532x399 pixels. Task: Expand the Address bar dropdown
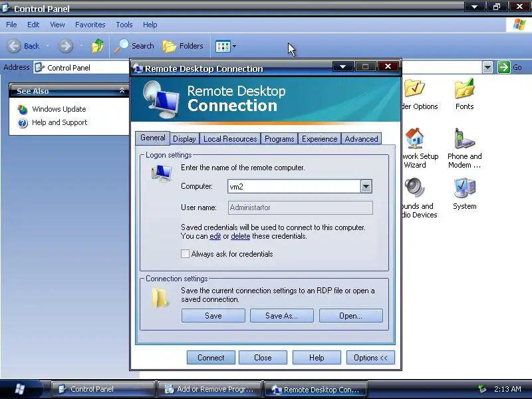coord(487,67)
